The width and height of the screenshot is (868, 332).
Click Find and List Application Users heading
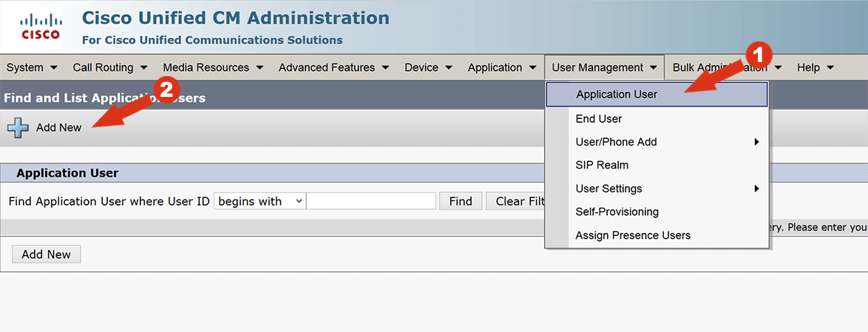click(x=105, y=98)
